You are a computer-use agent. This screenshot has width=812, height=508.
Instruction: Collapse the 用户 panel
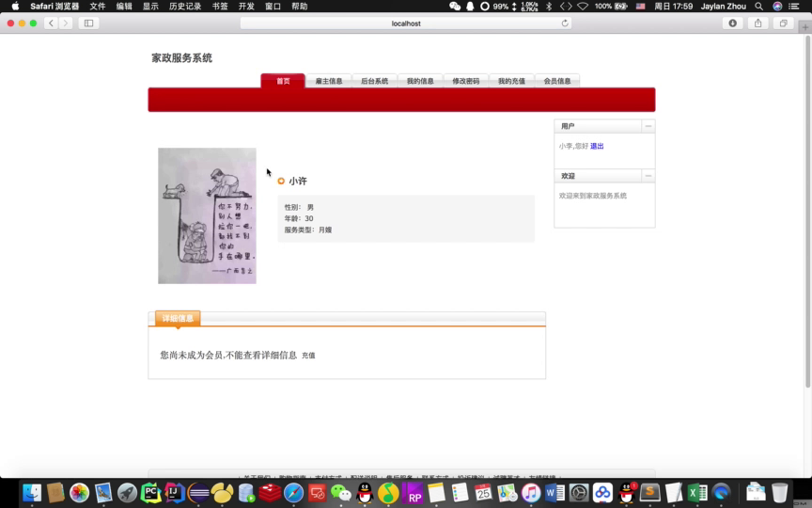coord(648,126)
